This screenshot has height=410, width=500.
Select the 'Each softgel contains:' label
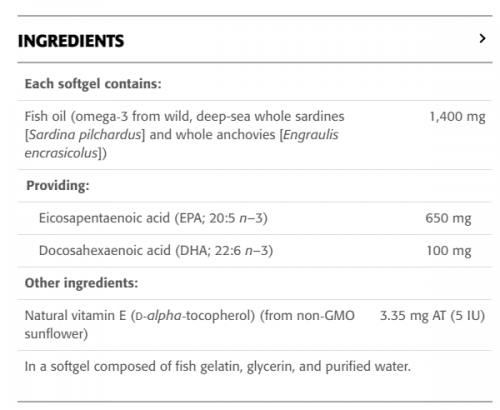click(x=93, y=84)
